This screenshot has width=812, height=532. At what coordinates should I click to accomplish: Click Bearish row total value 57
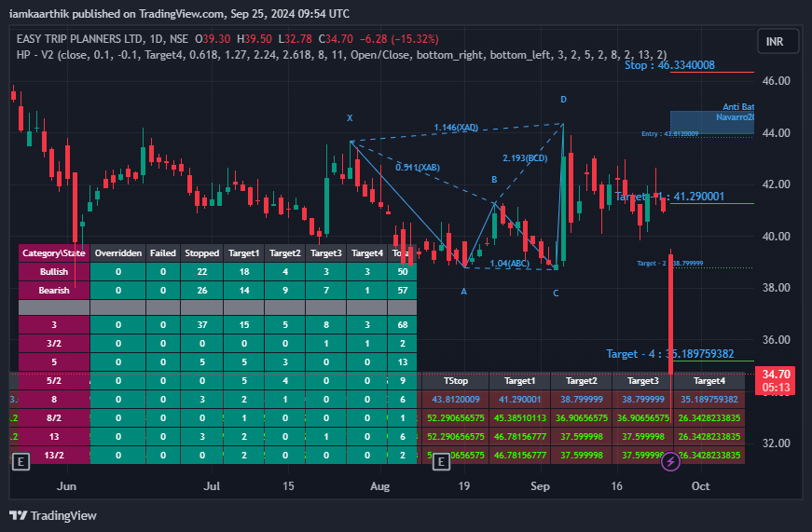coord(403,291)
